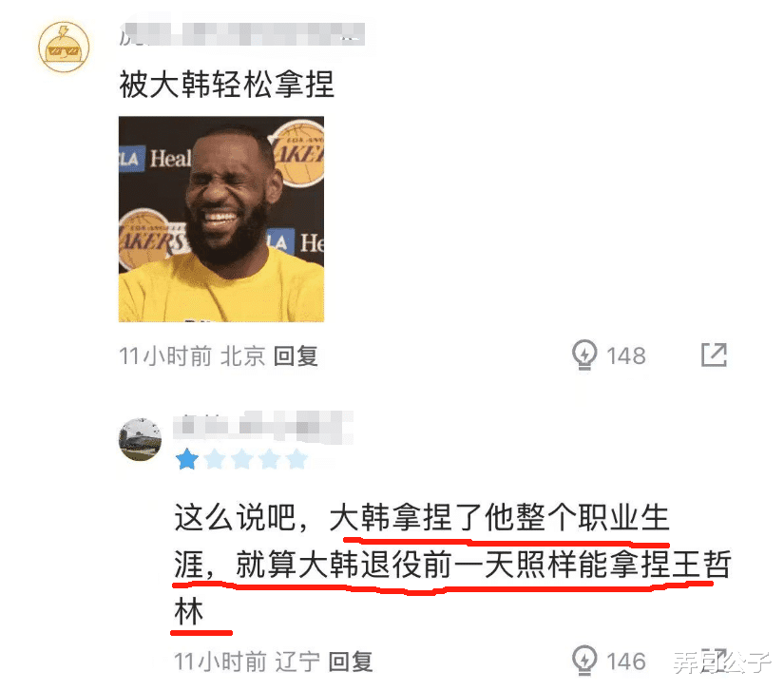Select the comment text 被大韩轻松拿捏
Viewport: 784px width, 691px height.
[x=226, y=84]
